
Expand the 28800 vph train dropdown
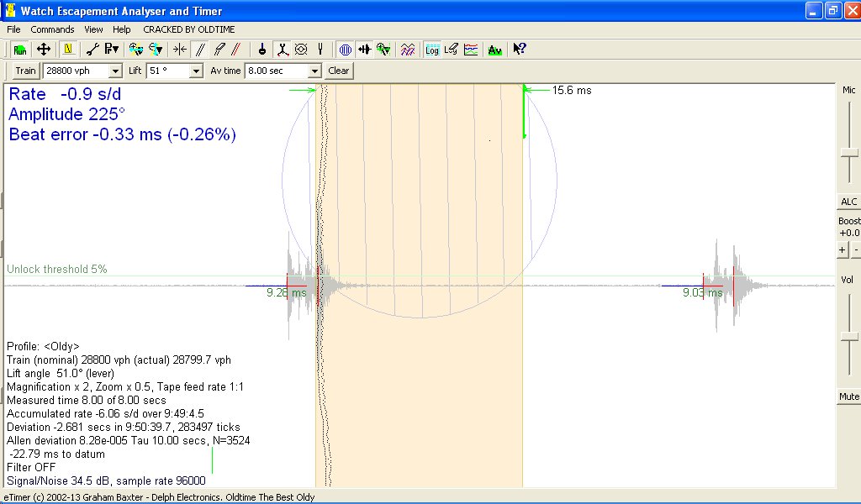[x=115, y=71]
